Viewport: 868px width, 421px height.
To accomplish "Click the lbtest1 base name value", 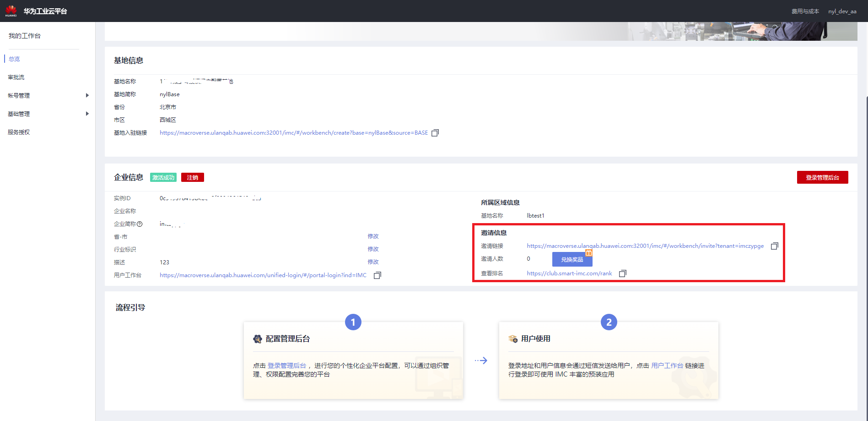I will point(535,216).
